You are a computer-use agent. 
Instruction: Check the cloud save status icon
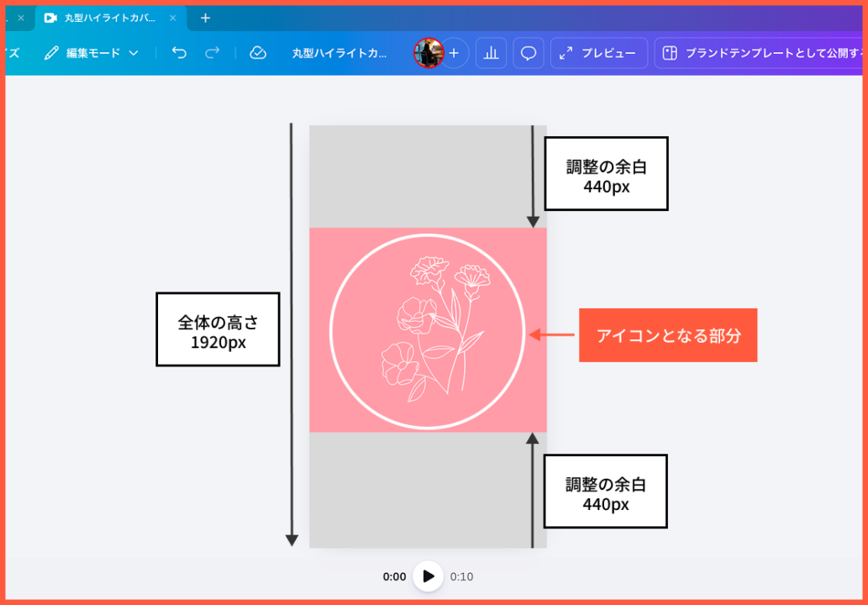pyautogui.click(x=256, y=52)
